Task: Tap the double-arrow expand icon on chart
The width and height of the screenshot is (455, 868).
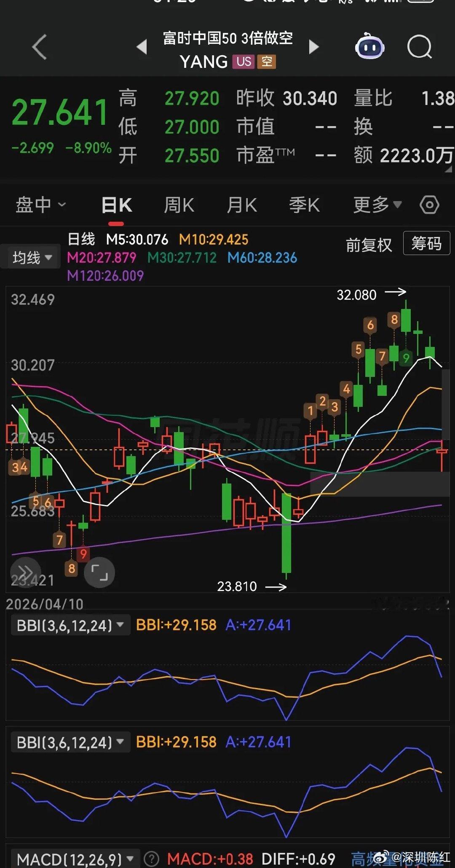Action: pyautogui.click(x=26, y=572)
